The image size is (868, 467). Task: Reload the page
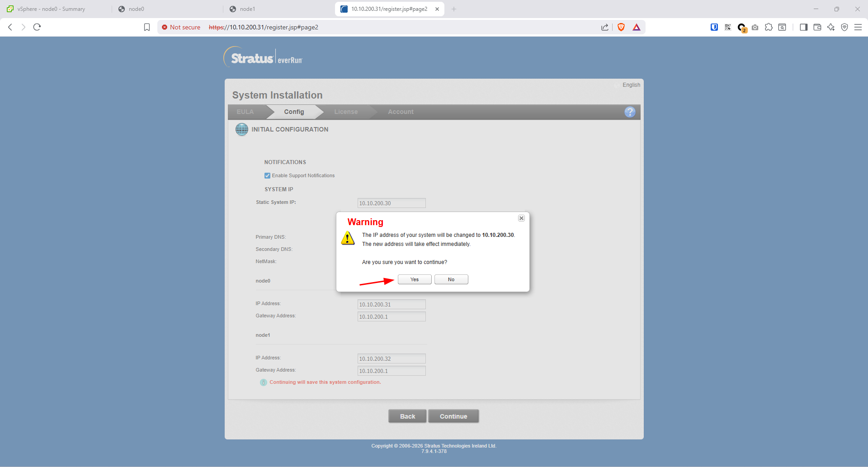(37, 27)
